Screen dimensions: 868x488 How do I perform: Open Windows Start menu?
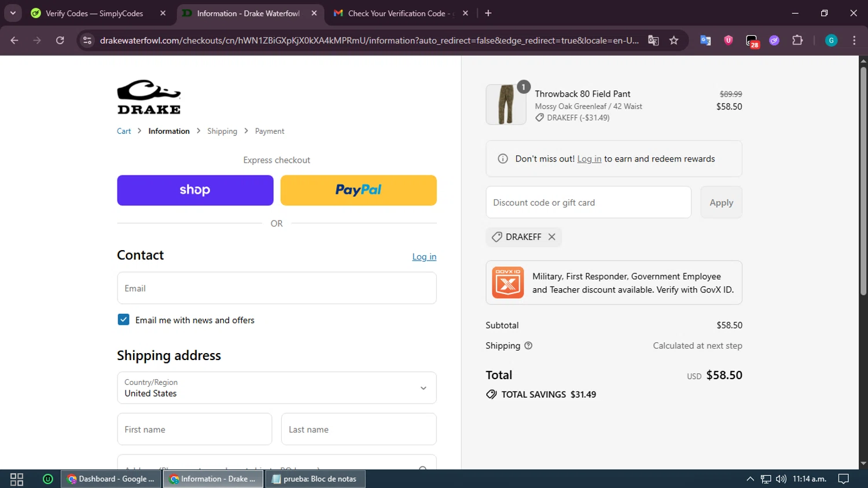click(x=17, y=479)
